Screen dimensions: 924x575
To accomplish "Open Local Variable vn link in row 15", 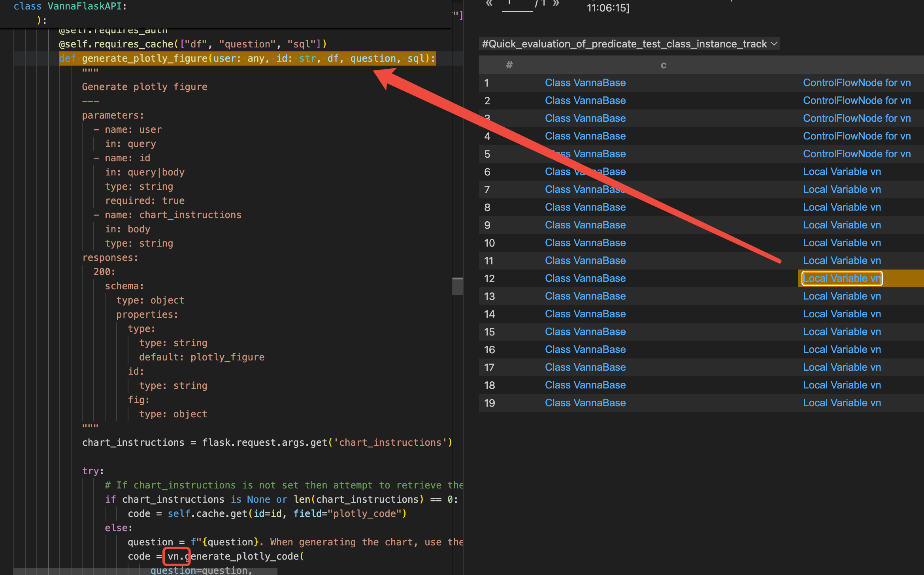I will pyautogui.click(x=842, y=332).
